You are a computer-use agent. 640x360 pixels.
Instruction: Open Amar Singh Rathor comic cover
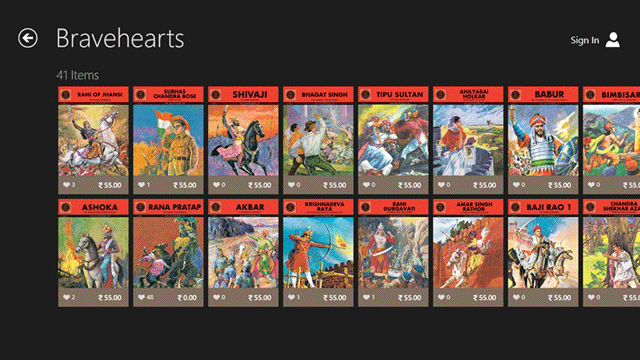click(468, 253)
